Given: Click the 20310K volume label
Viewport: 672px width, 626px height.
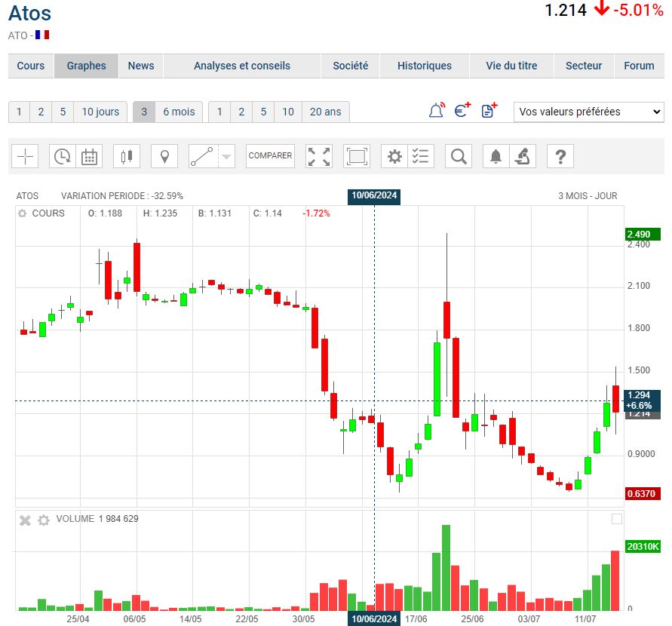Looking at the screenshot, I should [643, 547].
